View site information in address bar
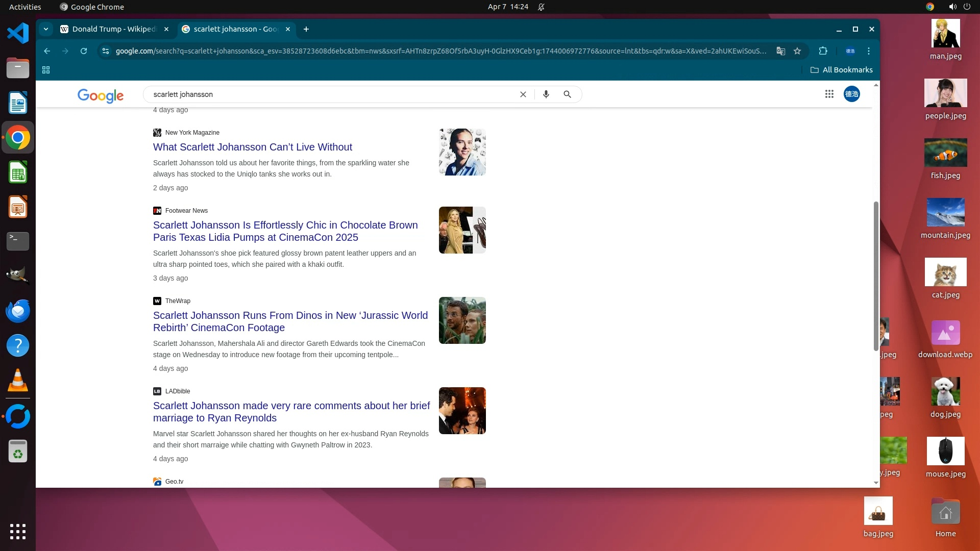 [106, 51]
